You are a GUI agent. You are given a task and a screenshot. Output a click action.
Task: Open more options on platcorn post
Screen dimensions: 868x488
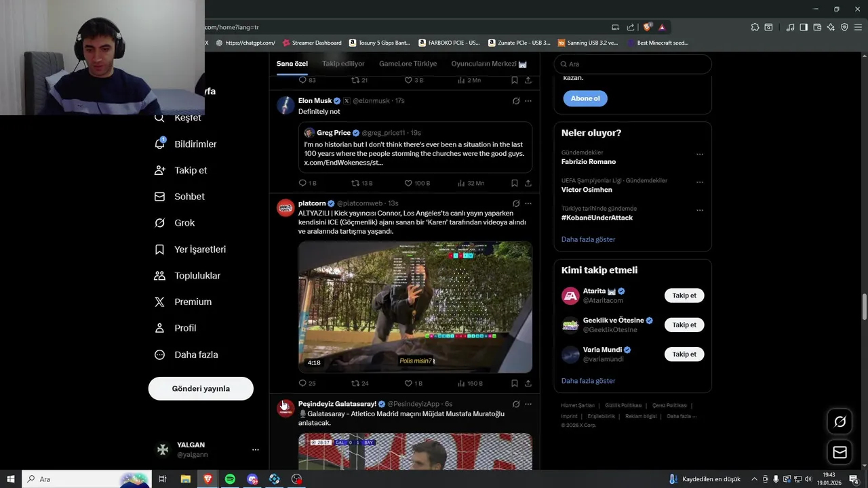pyautogui.click(x=528, y=203)
